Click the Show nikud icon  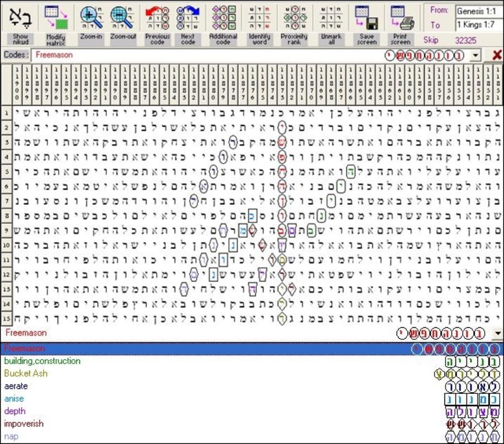tap(19, 18)
